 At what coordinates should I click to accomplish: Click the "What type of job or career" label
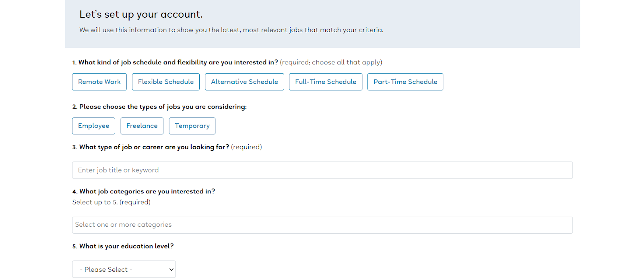(154, 147)
